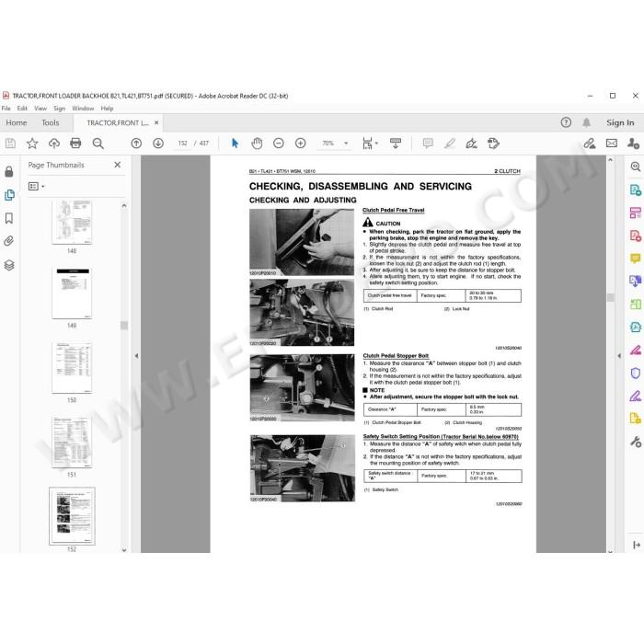The image size is (644, 644).
Task: Select page 151 thumbnail
Action: coord(72,442)
